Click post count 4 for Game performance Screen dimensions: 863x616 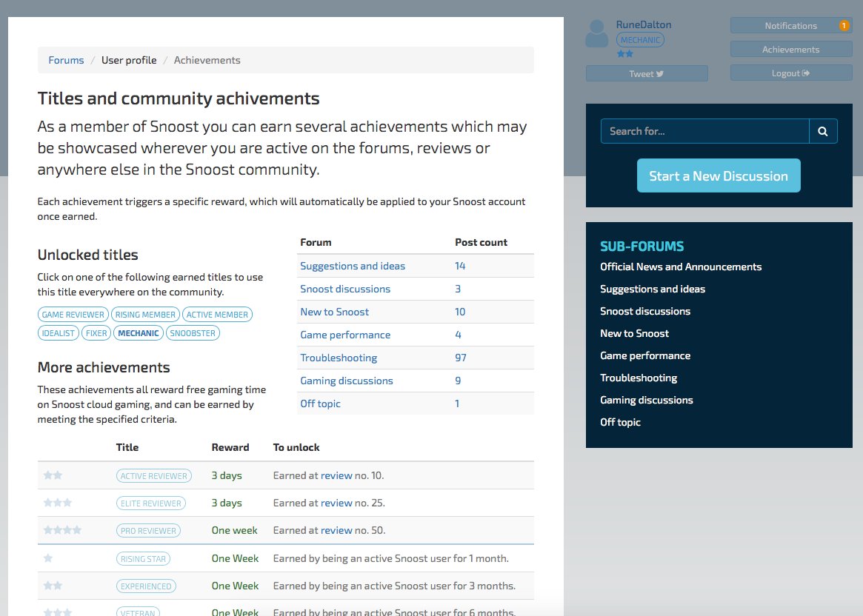point(458,335)
